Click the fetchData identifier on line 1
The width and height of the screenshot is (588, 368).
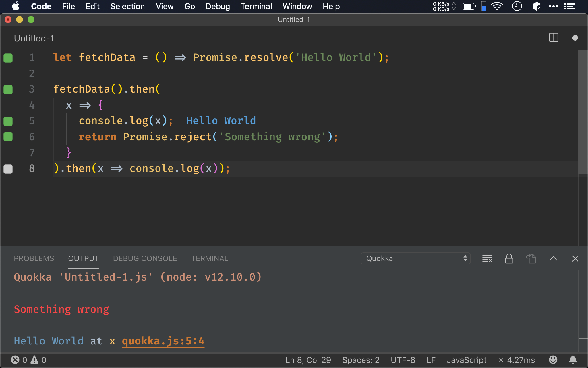click(107, 57)
